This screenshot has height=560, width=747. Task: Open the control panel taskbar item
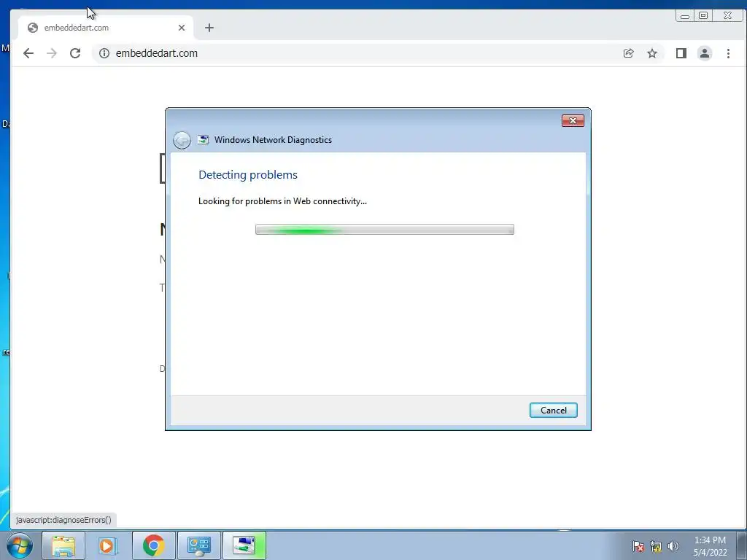(198, 545)
